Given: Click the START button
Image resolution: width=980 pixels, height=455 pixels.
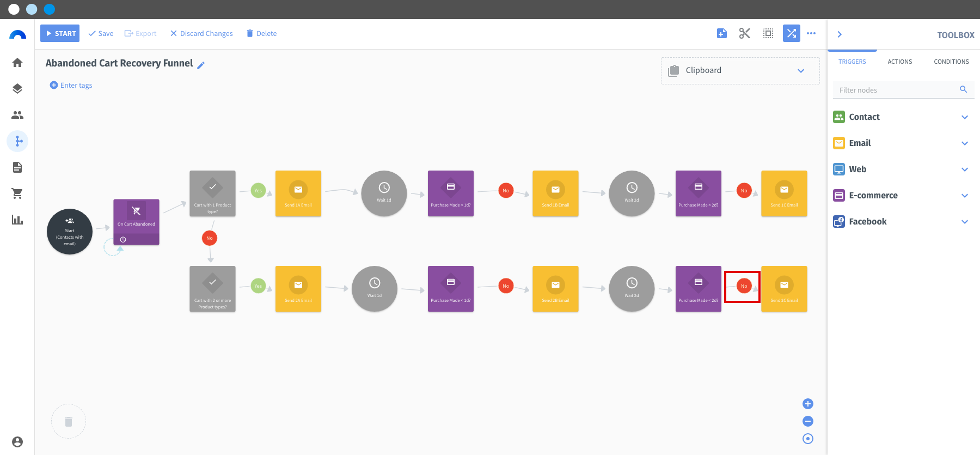Looking at the screenshot, I should 60,33.
